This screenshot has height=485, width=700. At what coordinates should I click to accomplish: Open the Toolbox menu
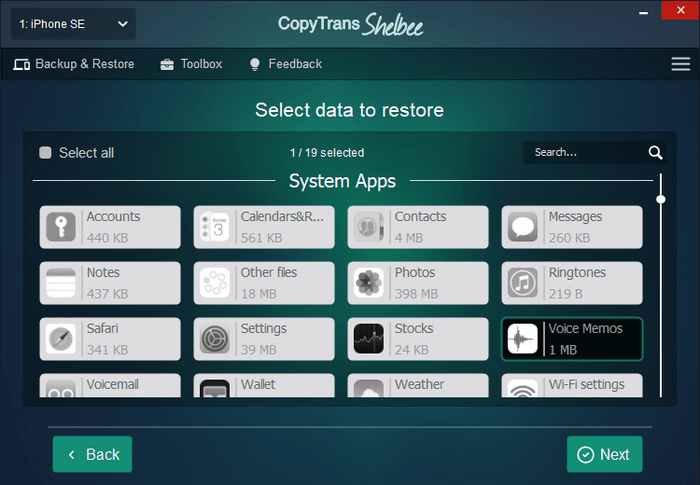[191, 64]
